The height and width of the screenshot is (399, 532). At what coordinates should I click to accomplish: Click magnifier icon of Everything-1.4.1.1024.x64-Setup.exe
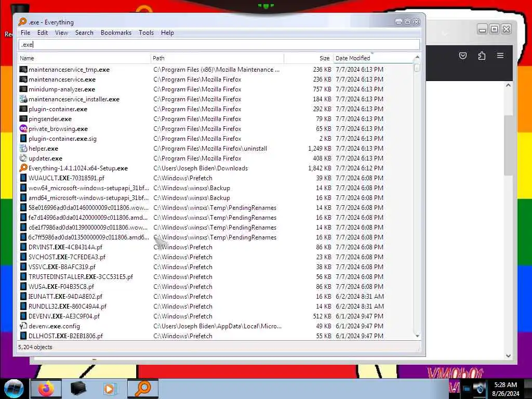23,168
